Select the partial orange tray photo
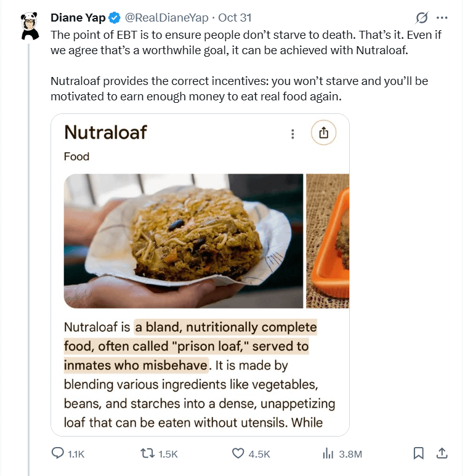Screen dimensions: 465x476 point(328,241)
